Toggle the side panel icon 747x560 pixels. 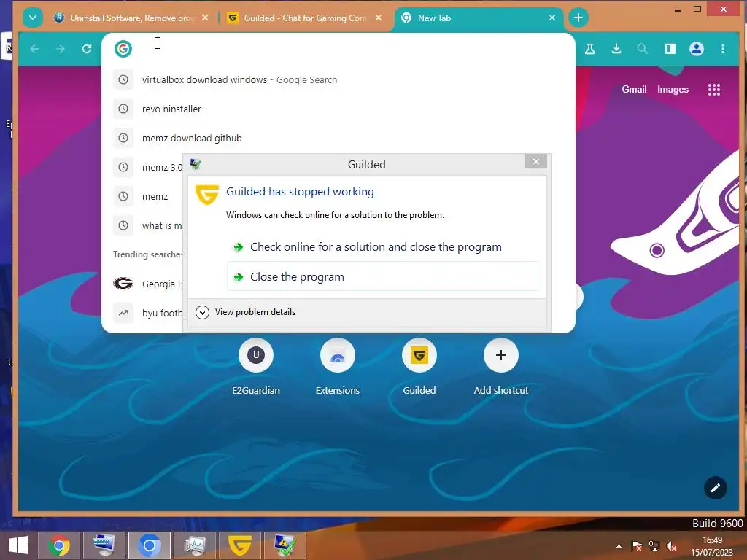pos(670,49)
